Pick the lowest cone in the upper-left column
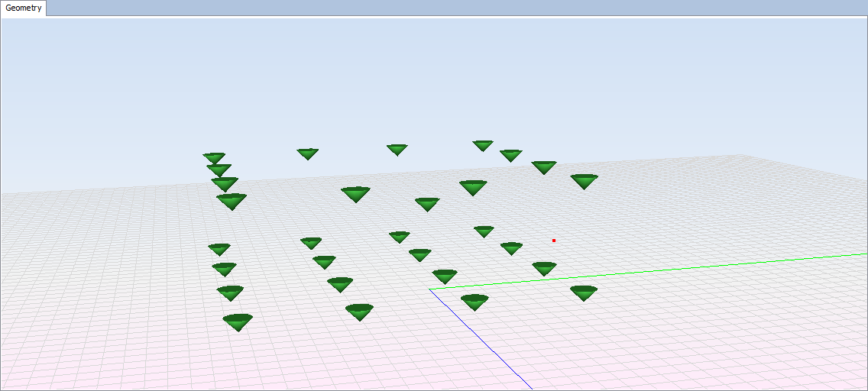The image size is (868, 391). coord(231,201)
